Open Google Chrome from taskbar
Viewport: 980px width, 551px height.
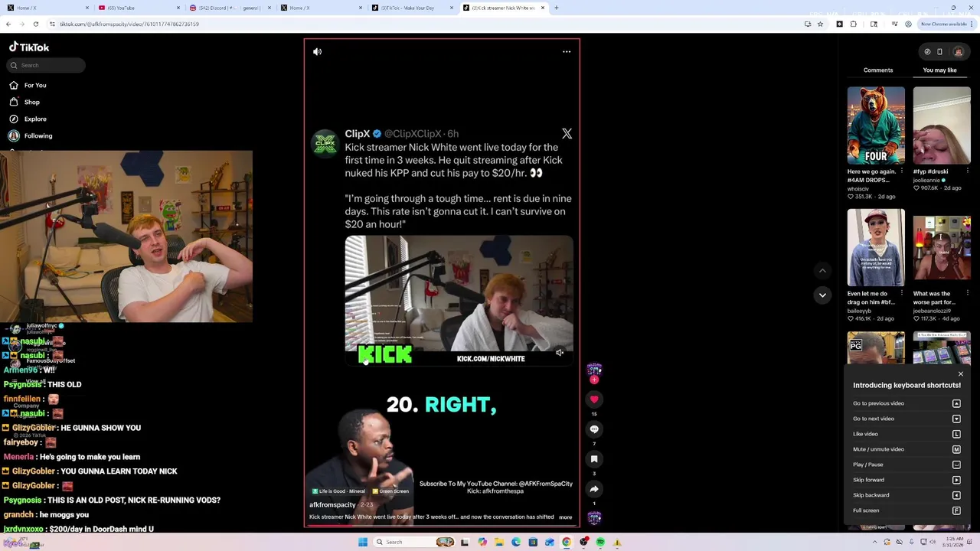click(567, 542)
